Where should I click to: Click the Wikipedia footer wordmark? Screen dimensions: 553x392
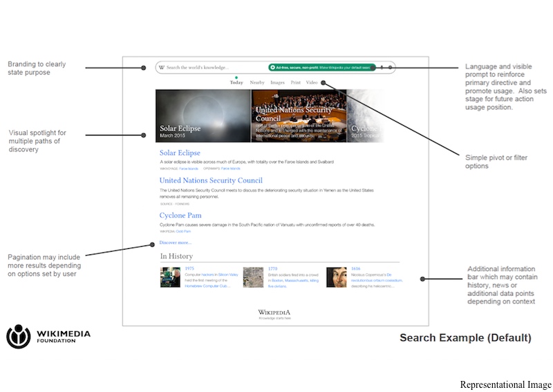coord(274,312)
